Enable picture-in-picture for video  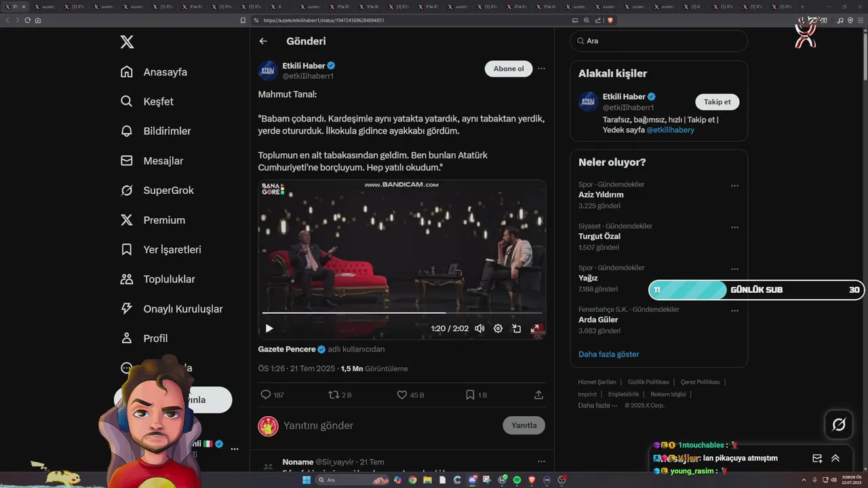tap(517, 329)
